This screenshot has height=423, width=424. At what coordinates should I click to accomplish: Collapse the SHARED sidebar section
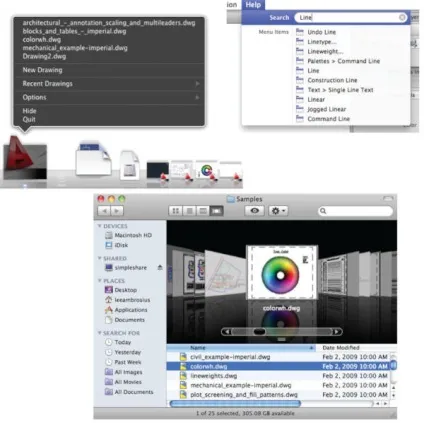click(99, 258)
